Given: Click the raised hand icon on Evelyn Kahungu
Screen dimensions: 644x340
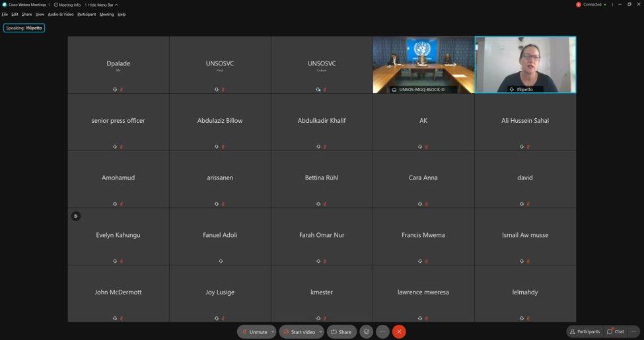Looking at the screenshot, I should point(76,216).
